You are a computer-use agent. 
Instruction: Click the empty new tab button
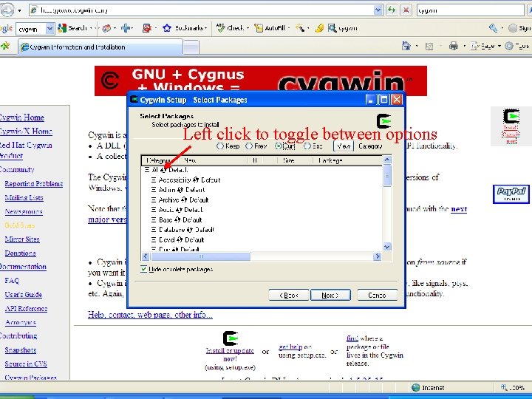coord(191,47)
